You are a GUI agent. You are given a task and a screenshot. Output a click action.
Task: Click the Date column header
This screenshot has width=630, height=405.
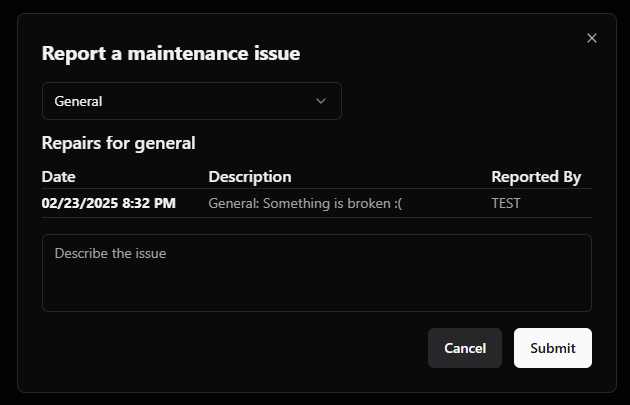point(59,177)
